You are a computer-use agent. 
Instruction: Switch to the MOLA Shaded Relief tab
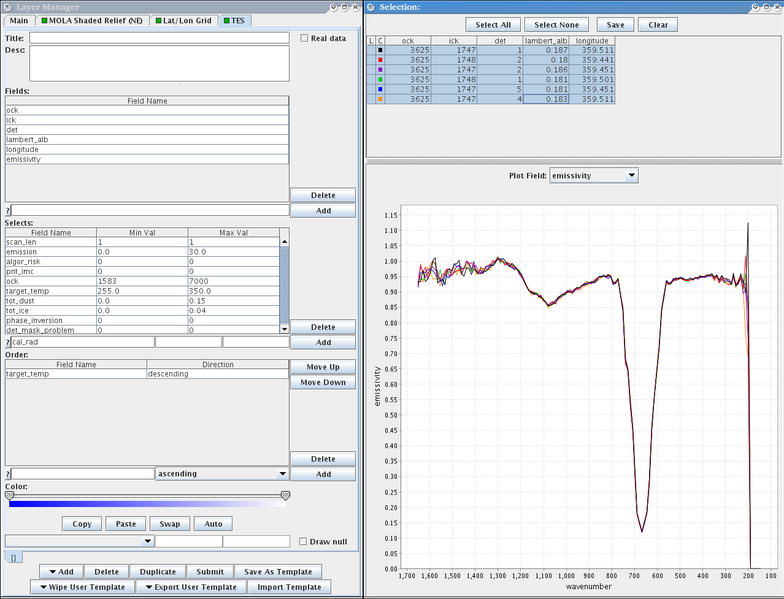click(x=92, y=20)
